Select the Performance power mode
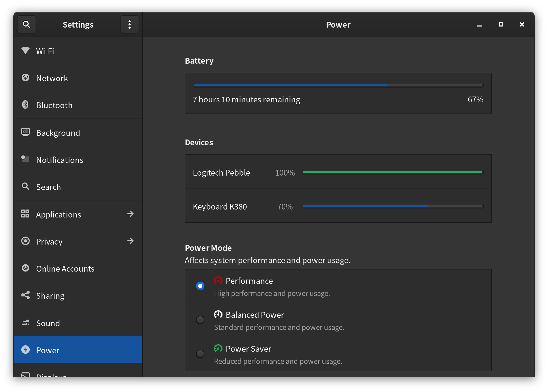Image resolution: width=548 pixels, height=392 pixels. 200,286
